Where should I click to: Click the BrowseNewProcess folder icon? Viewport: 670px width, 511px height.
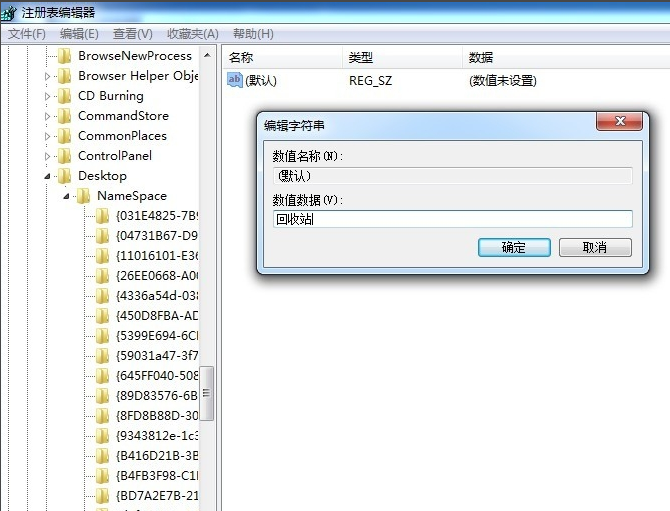pyautogui.click(x=65, y=56)
